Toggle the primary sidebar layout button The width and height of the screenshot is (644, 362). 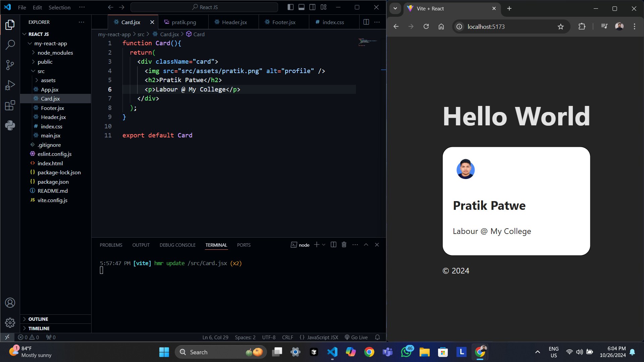pos(290,7)
